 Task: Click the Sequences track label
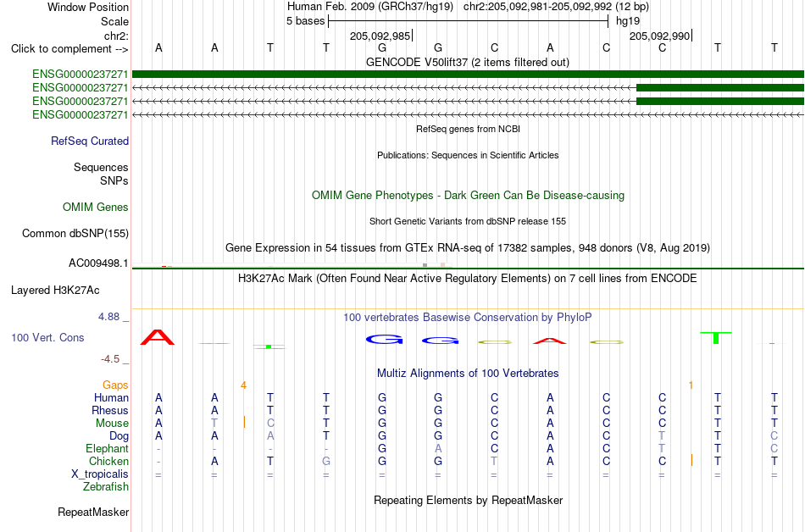pyautogui.click(x=101, y=167)
